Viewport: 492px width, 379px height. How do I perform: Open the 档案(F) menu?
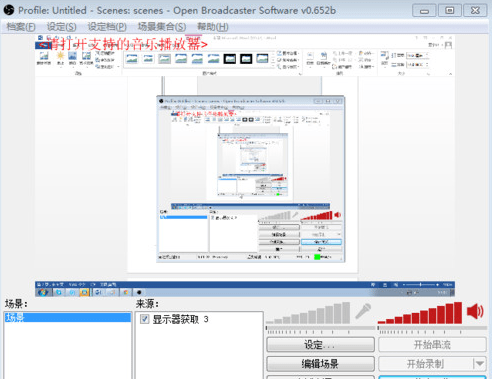click(21, 27)
